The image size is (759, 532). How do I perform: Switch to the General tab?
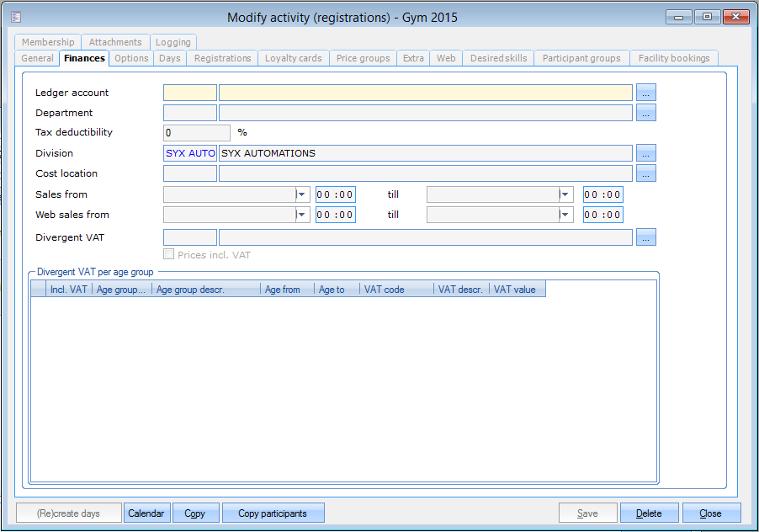tap(37, 58)
